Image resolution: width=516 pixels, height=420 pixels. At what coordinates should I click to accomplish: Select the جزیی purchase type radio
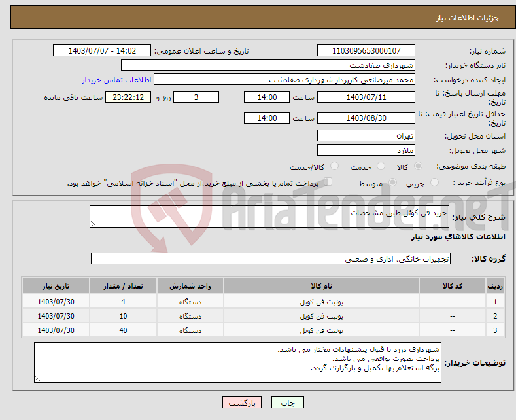pyautogui.click(x=434, y=182)
